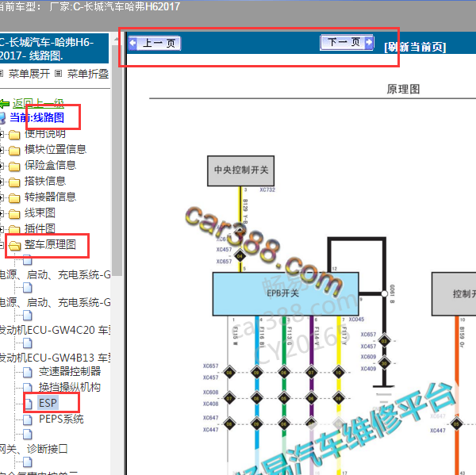Click XC045 connector label
The height and width of the screenshot is (475, 476).
[356, 320]
